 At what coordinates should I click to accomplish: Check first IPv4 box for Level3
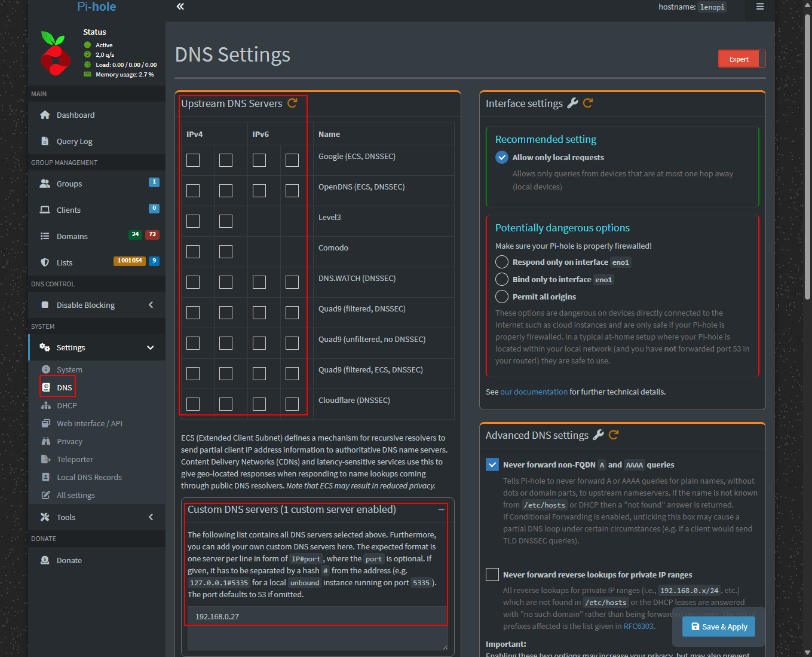pyautogui.click(x=193, y=221)
